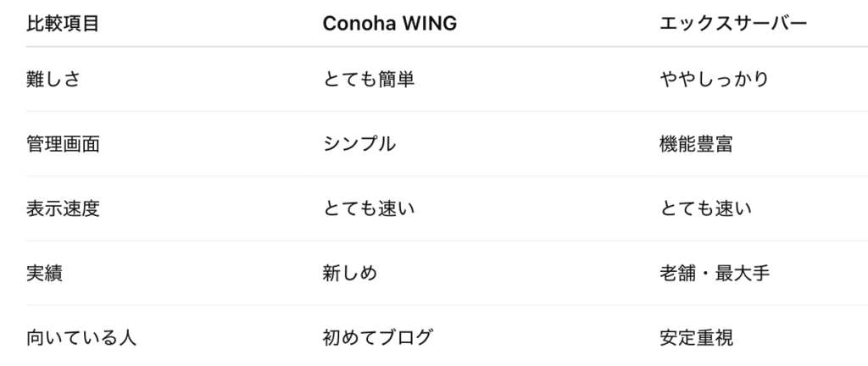This screenshot has width=868, height=366.
Task: Click とても速い in the Conoha WING column
Action: 369,208
